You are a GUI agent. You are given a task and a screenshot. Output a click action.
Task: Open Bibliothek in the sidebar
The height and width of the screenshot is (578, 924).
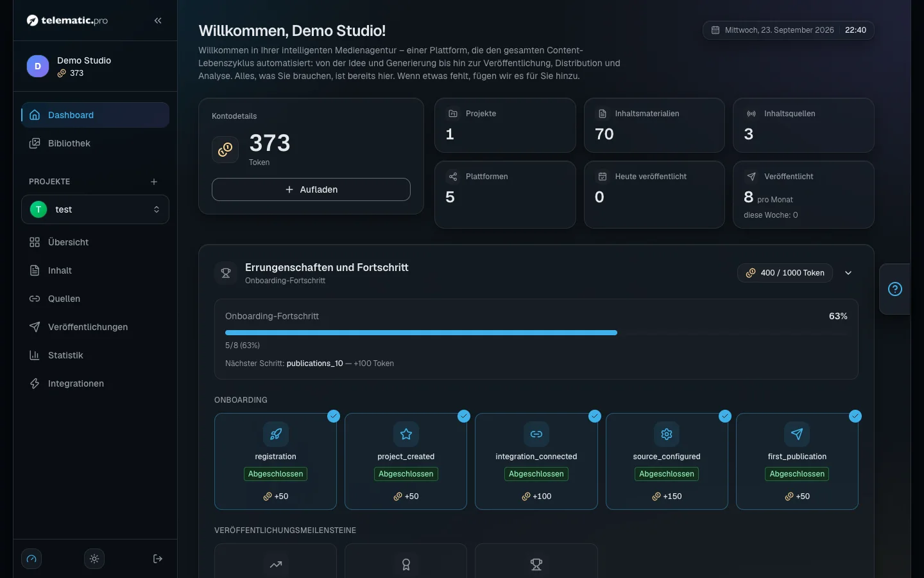[95, 143]
